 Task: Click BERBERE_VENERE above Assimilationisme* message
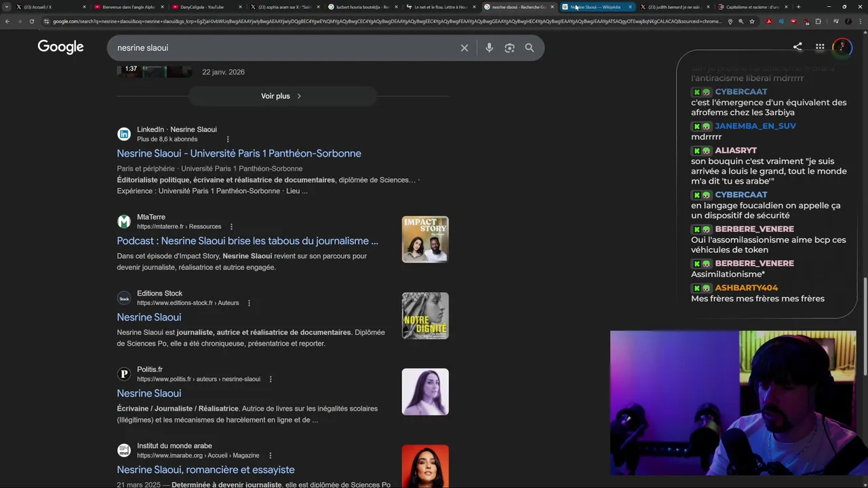(754, 264)
